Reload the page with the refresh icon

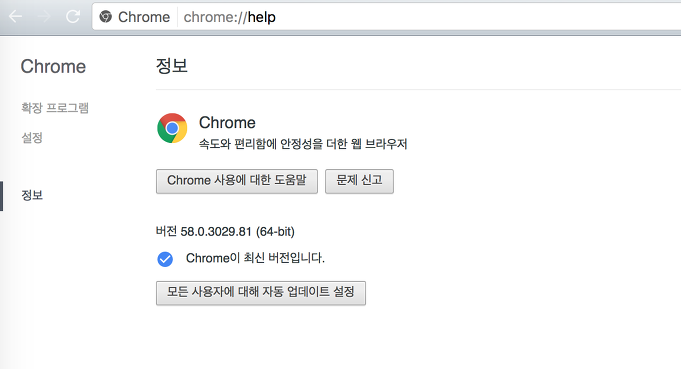tap(73, 17)
